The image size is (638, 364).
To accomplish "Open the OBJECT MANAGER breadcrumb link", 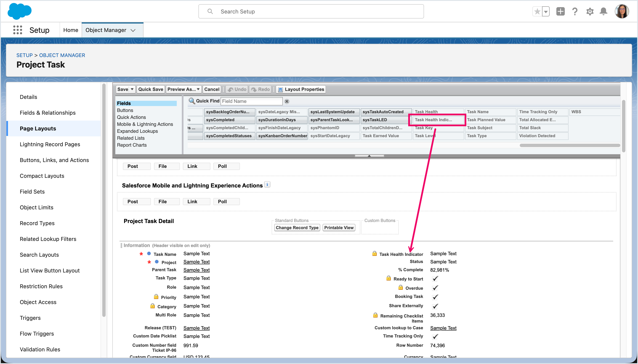I will [62, 55].
